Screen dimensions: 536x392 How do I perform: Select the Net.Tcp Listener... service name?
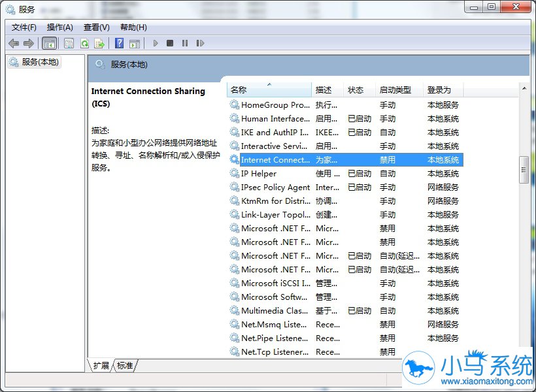coord(275,351)
